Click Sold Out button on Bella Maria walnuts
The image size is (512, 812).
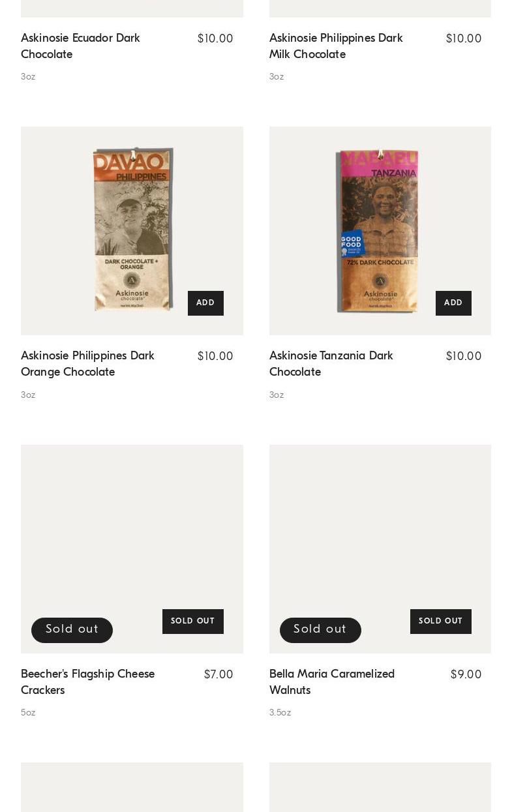(x=441, y=622)
